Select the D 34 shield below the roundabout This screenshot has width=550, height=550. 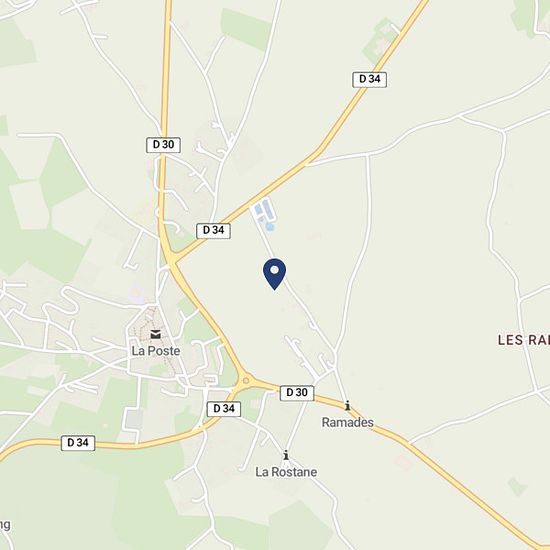(x=224, y=409)
